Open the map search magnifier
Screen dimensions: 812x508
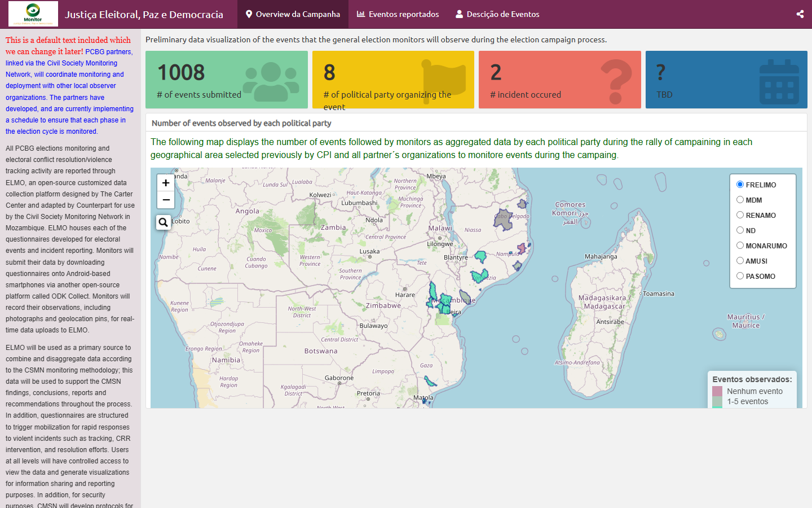[164, 222]
